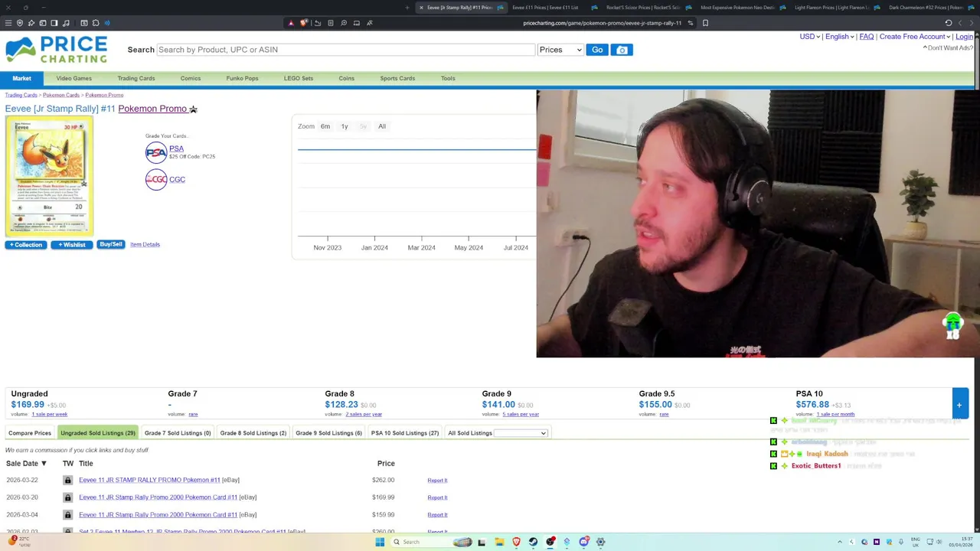Screen dimensions: 980x551
Task: Open a new tab with plus icon
Action: pos(407,8)
